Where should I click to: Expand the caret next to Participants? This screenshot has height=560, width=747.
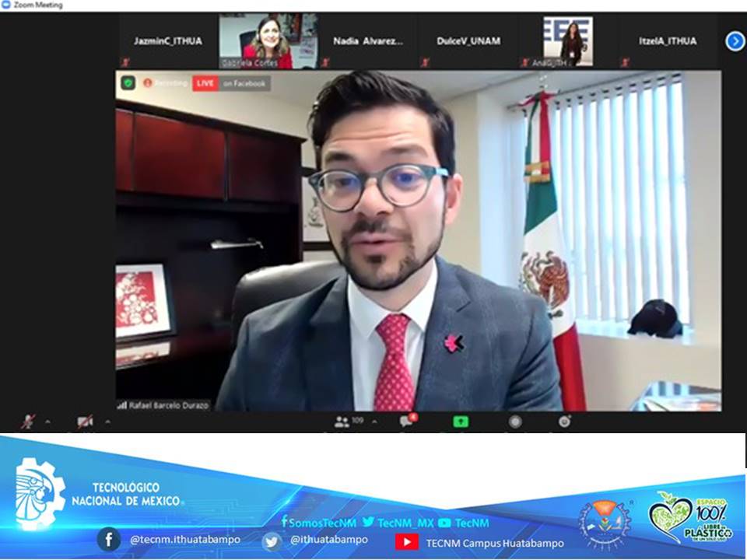coord(374,422)
